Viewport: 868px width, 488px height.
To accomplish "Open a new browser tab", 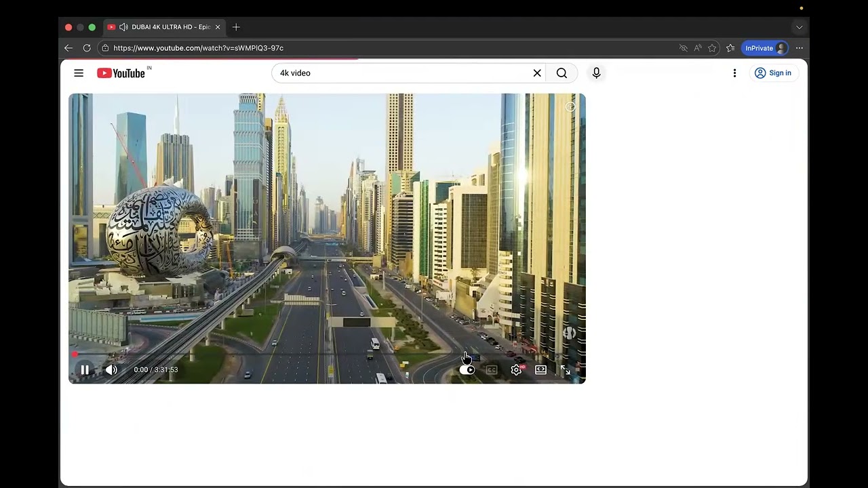I will (236, 27).
